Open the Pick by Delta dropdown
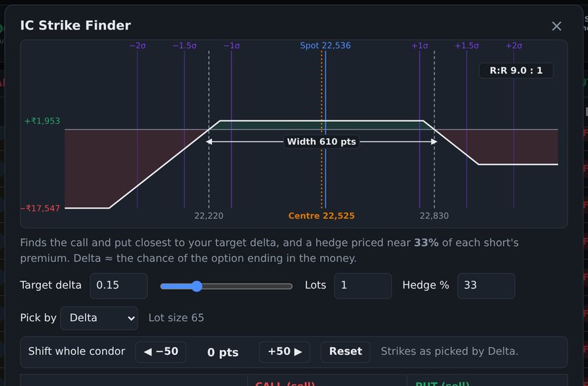This screenshot has height=386, width=588. 99,318
